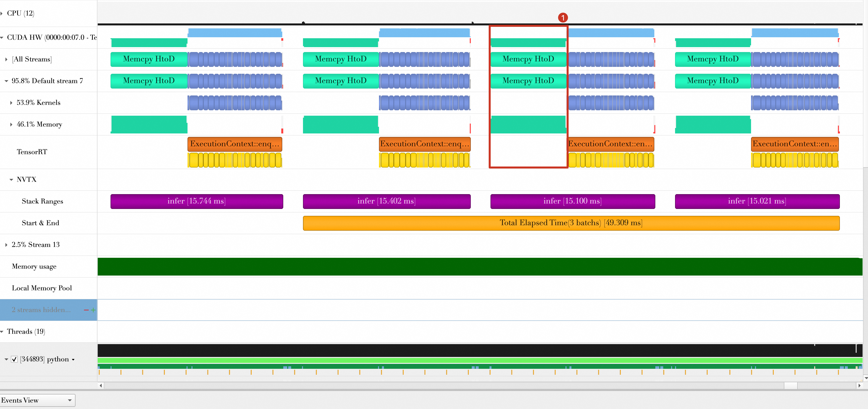Screen dimensions: 868x409
Task: Click the infer [15.744 ms] range
Action: (x=197, y=201)
